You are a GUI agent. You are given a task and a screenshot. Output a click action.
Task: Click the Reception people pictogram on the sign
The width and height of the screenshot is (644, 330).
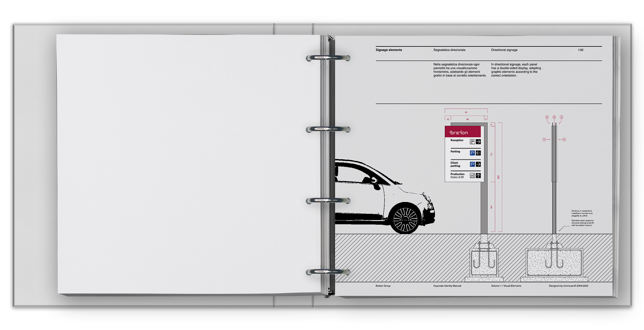[x=472, y=142]
